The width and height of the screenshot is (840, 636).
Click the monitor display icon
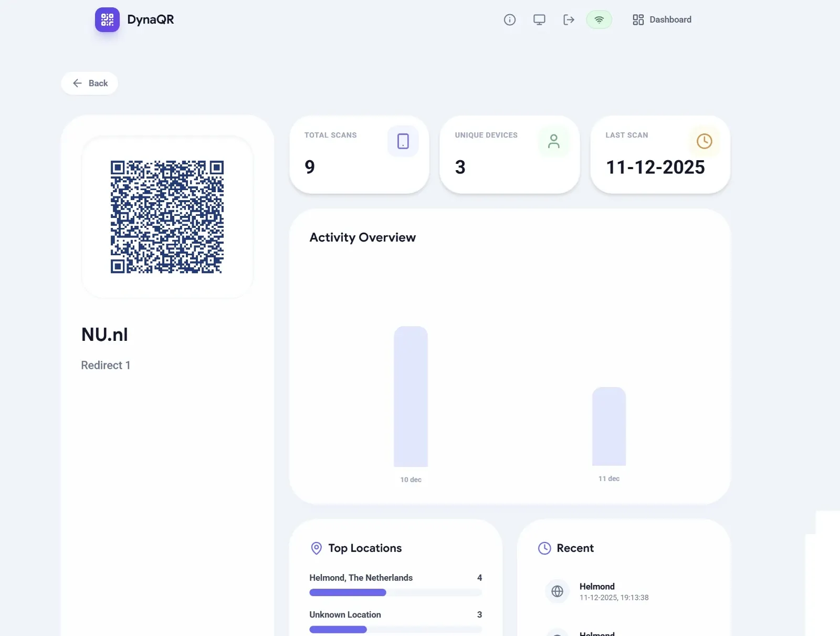click(x=539, y=20)
